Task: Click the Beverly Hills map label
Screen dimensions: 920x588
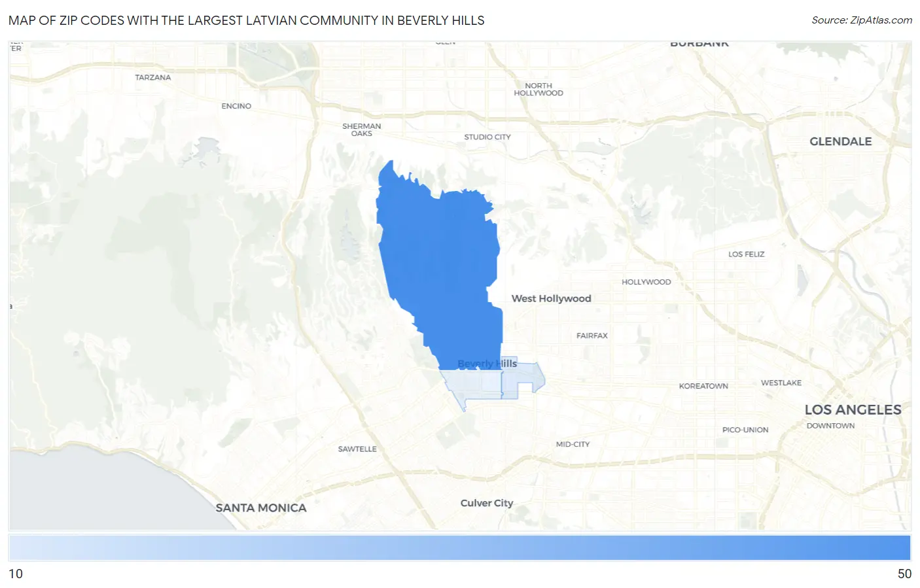Action: (487, 364)
